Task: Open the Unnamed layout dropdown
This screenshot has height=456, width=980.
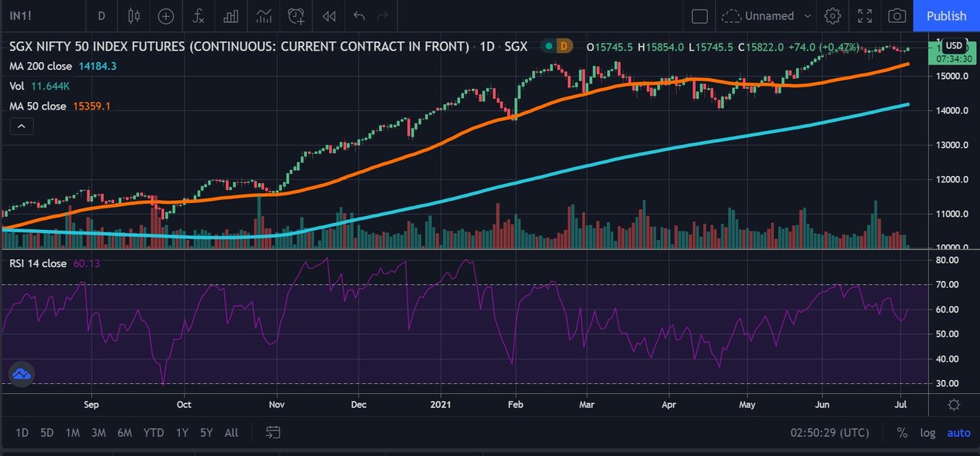Action: (767, 15)
